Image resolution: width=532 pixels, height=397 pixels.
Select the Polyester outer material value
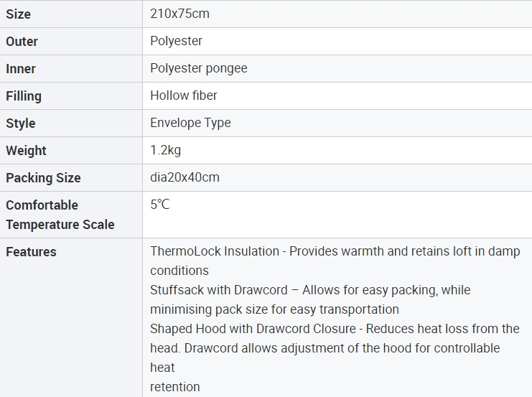point(176,41)
